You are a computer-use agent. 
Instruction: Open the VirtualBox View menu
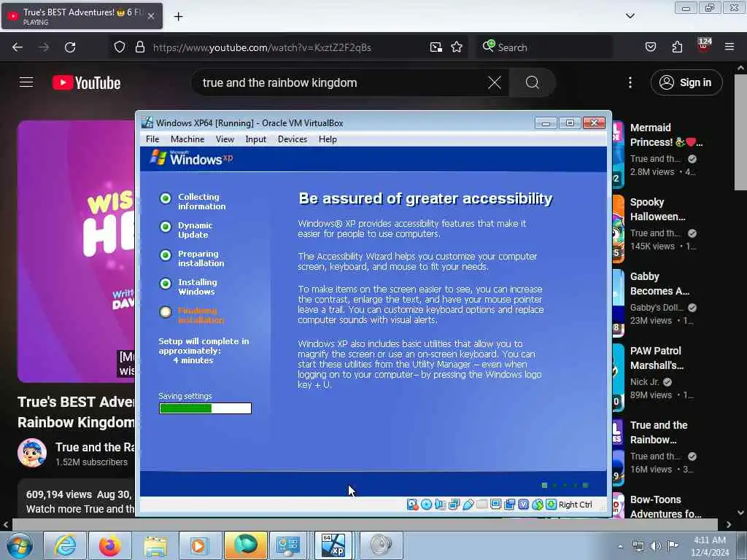tap(225, 139)
